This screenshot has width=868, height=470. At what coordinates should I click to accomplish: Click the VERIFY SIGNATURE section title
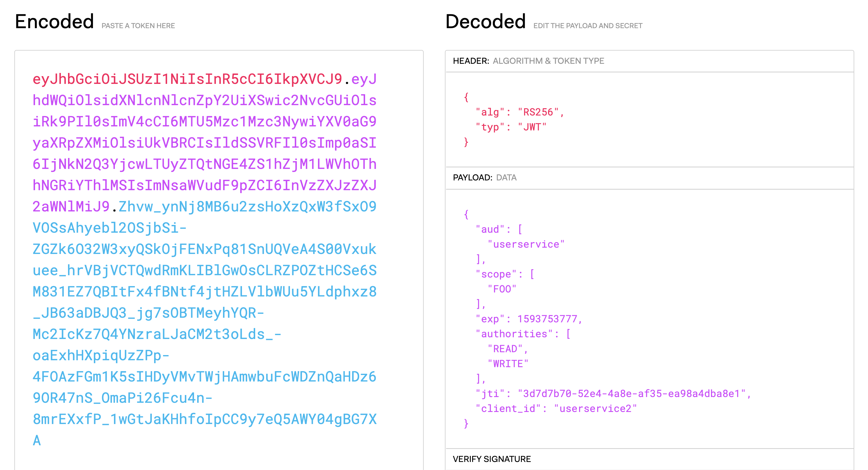(x=492, y=459)
